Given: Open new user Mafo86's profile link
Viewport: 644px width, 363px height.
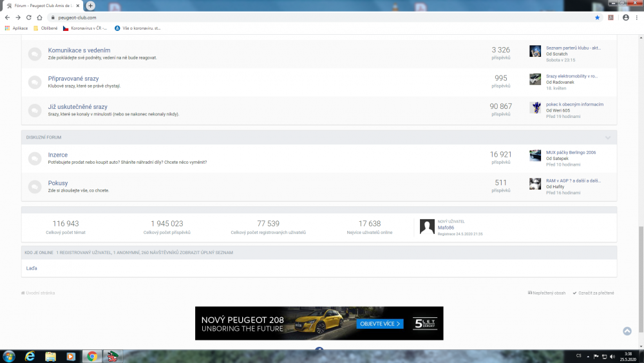Looking at the screenshot, I should coord(446,228).
